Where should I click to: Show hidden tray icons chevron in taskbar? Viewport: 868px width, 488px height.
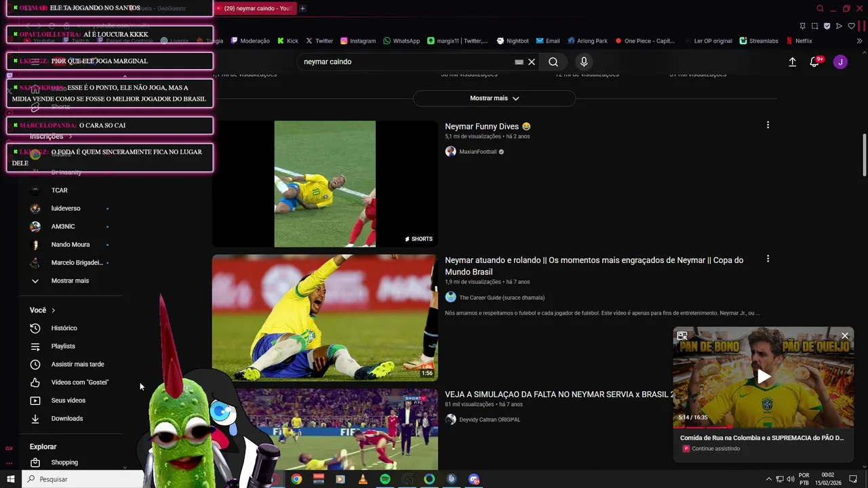tap(769, 479)
